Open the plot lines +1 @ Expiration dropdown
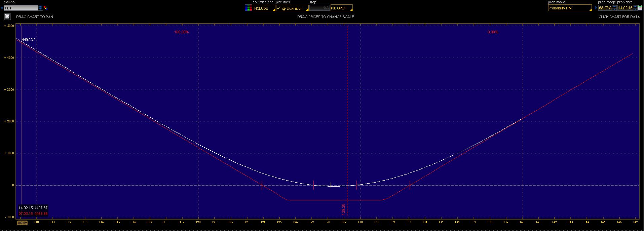Image resolution: width=644 pixels, height=231 pixels. (x=292, y=8)
